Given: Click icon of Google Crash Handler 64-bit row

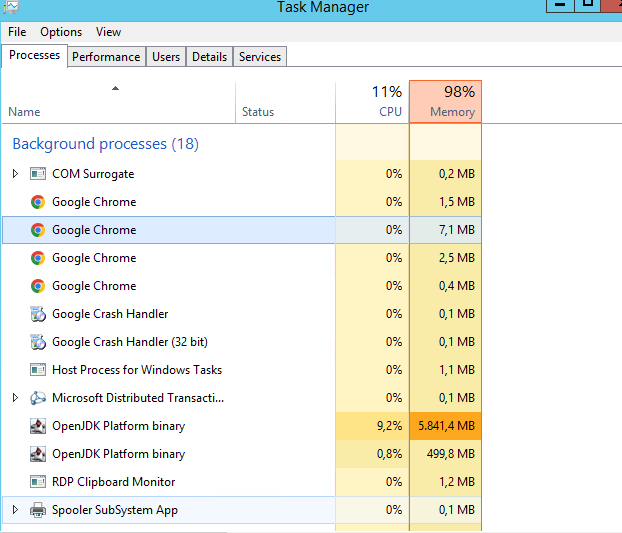Looking at the screenshot, I should pyautogui.click(x=38, y=314).
